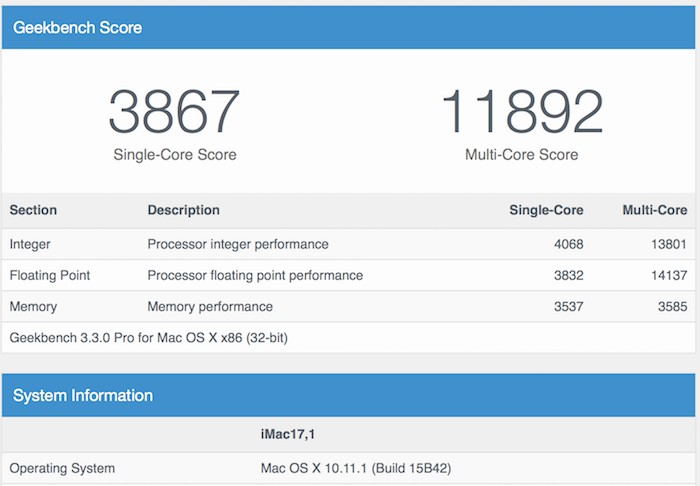Screen dimensions: 700x486
Task: Select the 3867 single-core score
Action: [174, 112]
